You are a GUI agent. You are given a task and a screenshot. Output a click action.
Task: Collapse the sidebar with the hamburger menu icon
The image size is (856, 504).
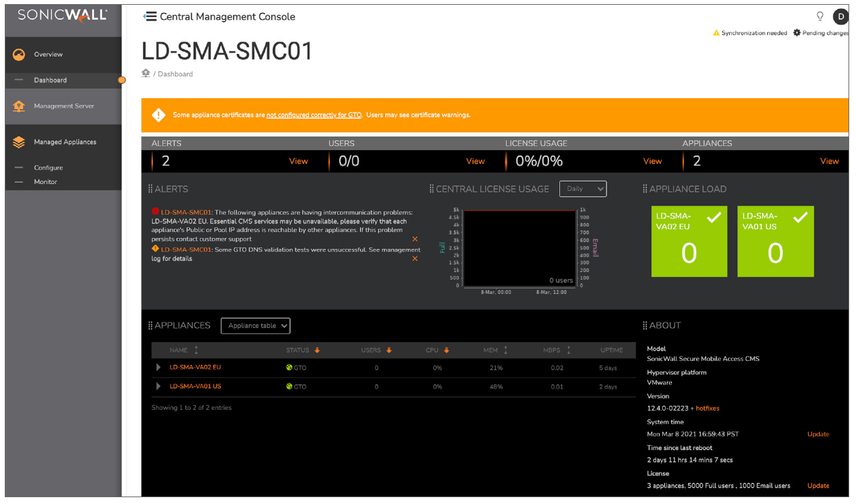[x=150, y=16]
